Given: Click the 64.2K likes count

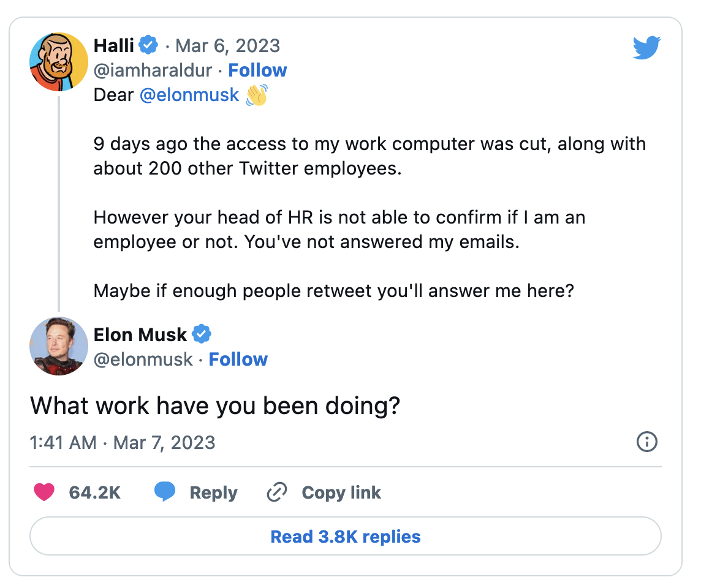Looking at the screenshot, I should [x=95, y=492].
